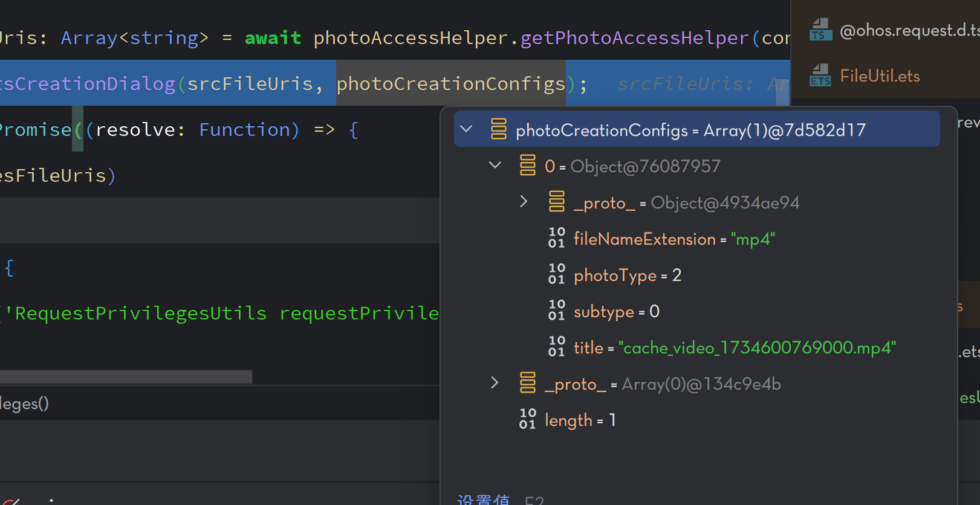Click the 设置值 link in the popup
Viewport: 980px width, 505px height.
[x=483, y=499]
